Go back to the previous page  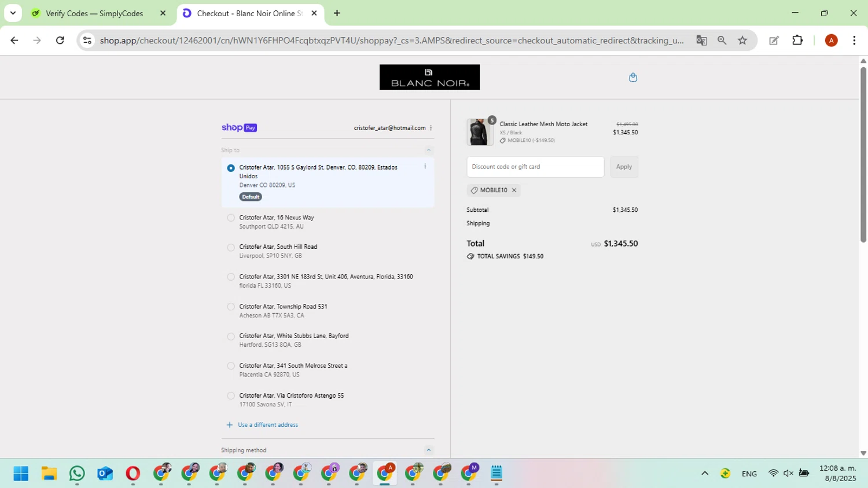[x=14, y=41]
